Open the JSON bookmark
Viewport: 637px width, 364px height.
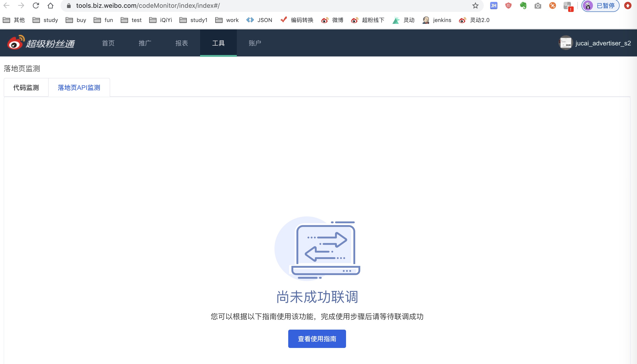[x=259, y=20]
